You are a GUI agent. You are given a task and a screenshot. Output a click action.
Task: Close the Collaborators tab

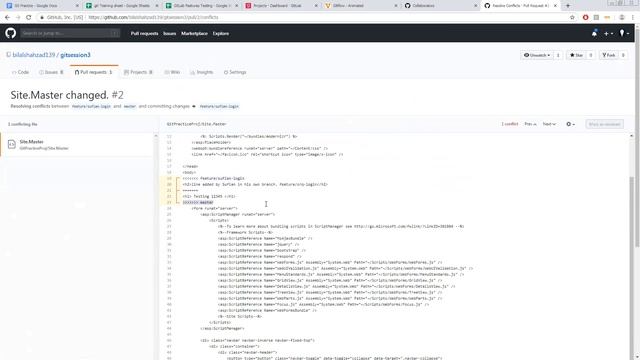tap(476, 6)
